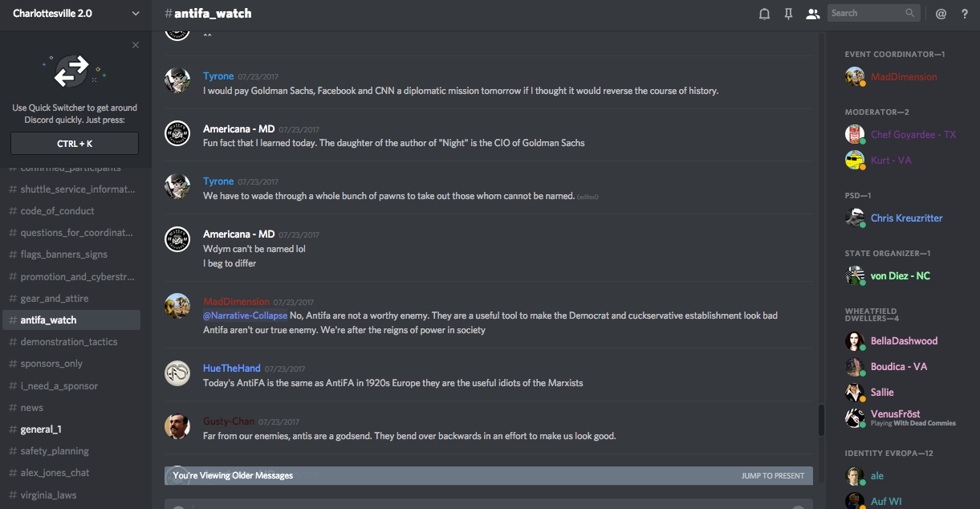Open recent mentions with @ icon
The image size is (980, 509).
pyautogui.click(x=941, y=14)
